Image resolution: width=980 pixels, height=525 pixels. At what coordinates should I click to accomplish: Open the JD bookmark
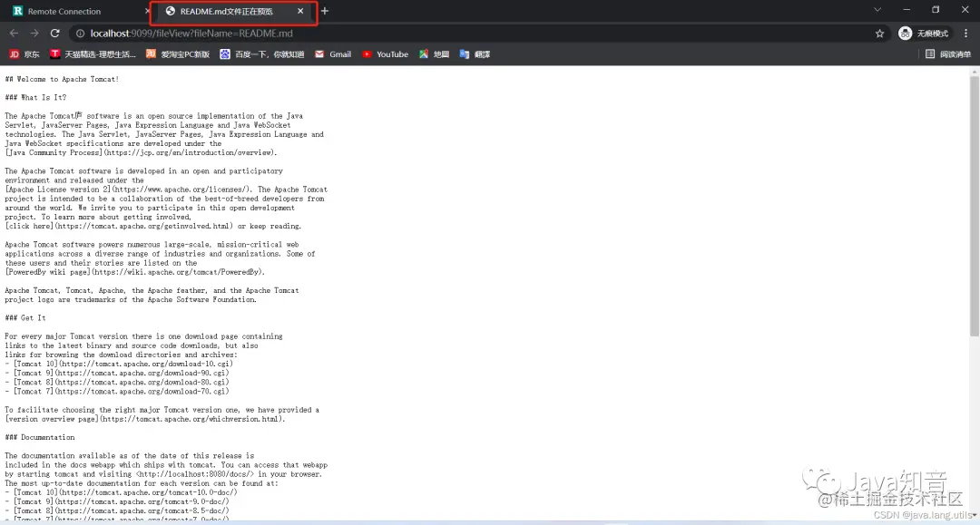click(24, 54)
